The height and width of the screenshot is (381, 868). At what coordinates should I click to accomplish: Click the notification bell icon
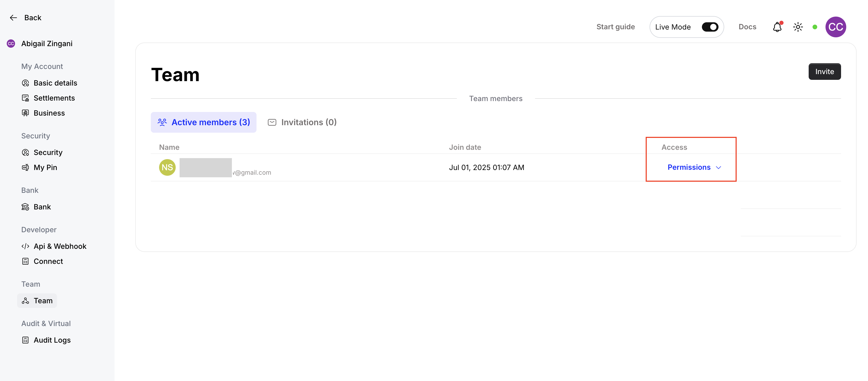tap(777, 27)
